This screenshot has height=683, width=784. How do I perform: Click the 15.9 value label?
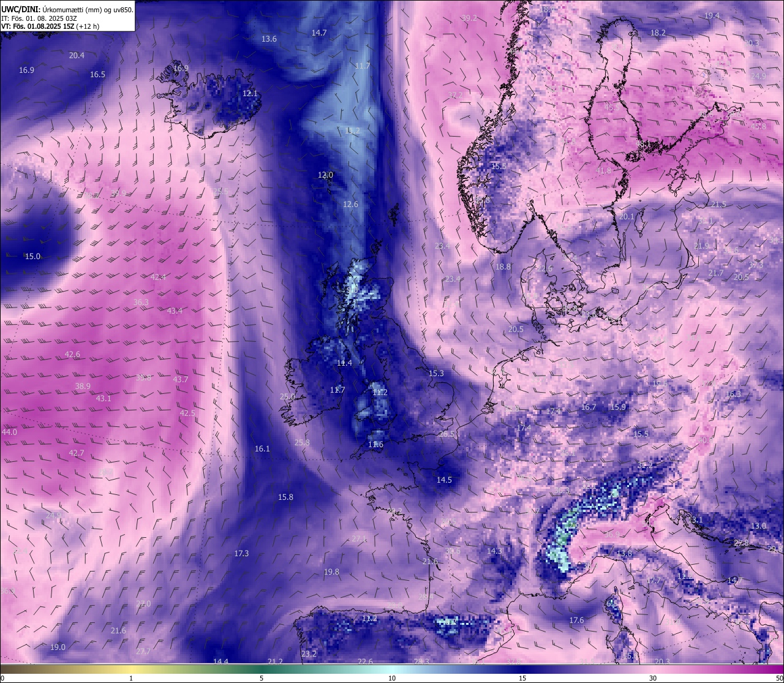click(618, 407)
